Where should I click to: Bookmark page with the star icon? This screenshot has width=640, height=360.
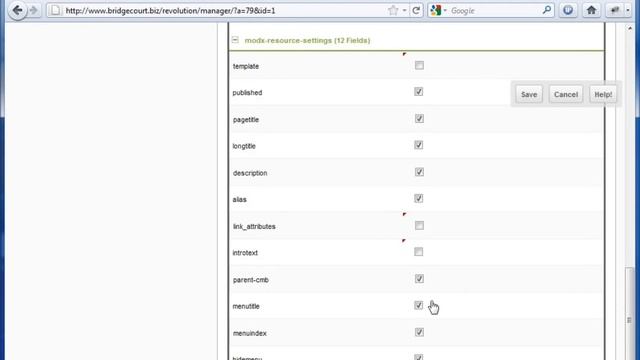pos(393,11)
